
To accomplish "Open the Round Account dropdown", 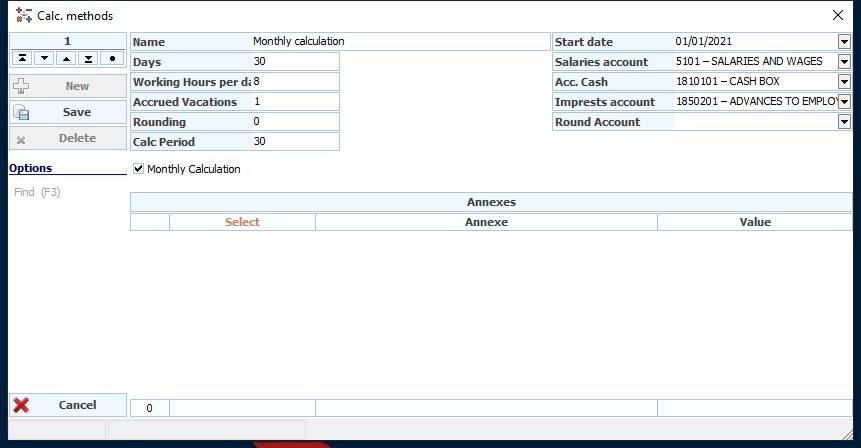I will [x=844, y=122].
